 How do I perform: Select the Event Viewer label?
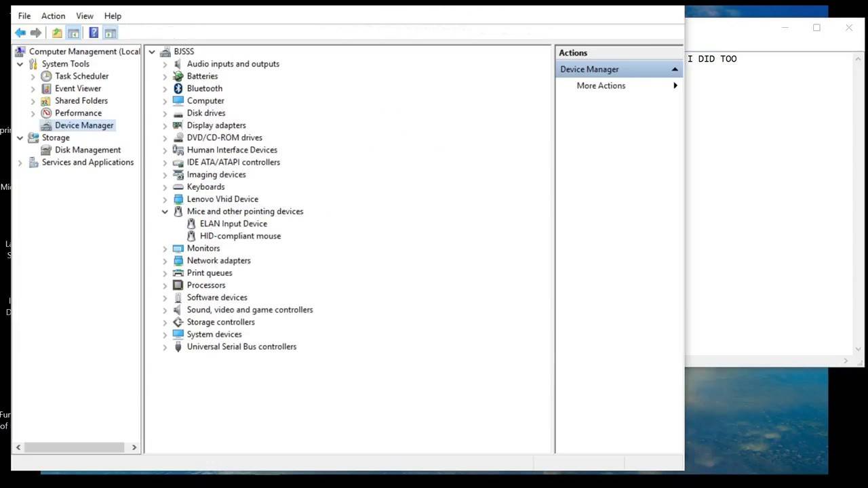pos(78,88)
